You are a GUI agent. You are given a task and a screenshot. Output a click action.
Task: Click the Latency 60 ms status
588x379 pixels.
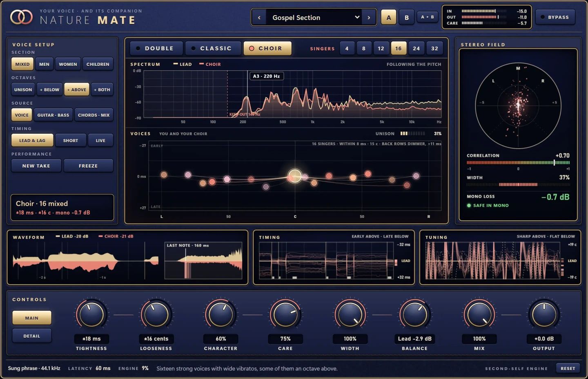[89, 368]
